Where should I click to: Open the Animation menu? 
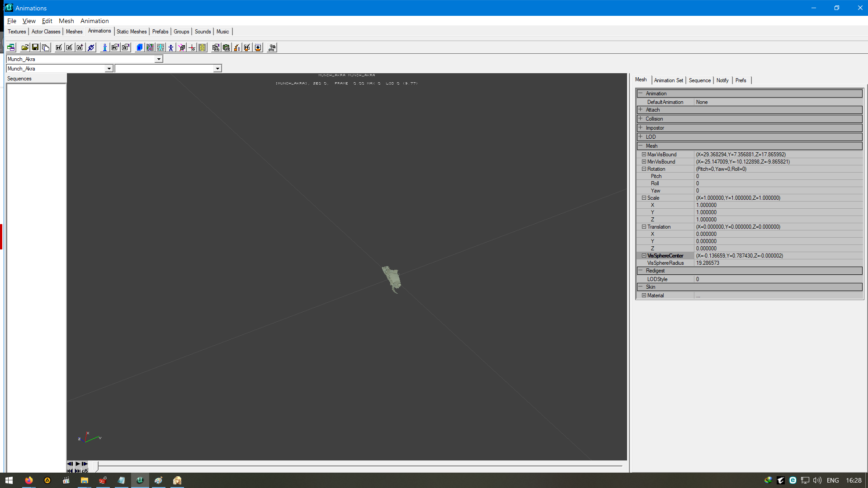(x=94, y=21)
